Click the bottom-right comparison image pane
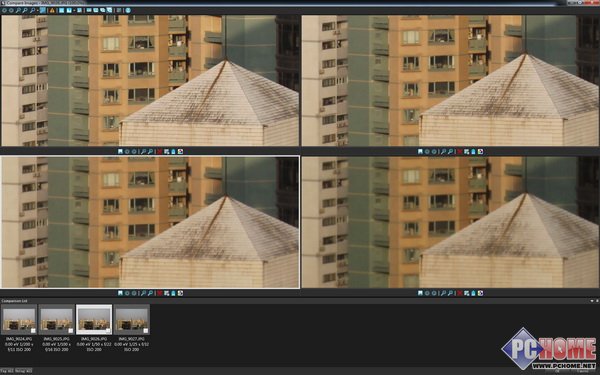This screenshot has height=375, width=600. (x=450, y=222)
